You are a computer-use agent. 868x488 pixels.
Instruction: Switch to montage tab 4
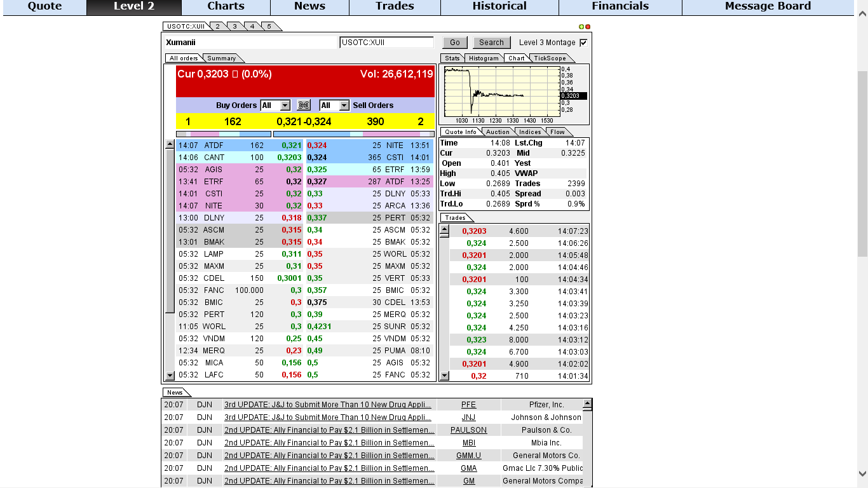(252, 26)
